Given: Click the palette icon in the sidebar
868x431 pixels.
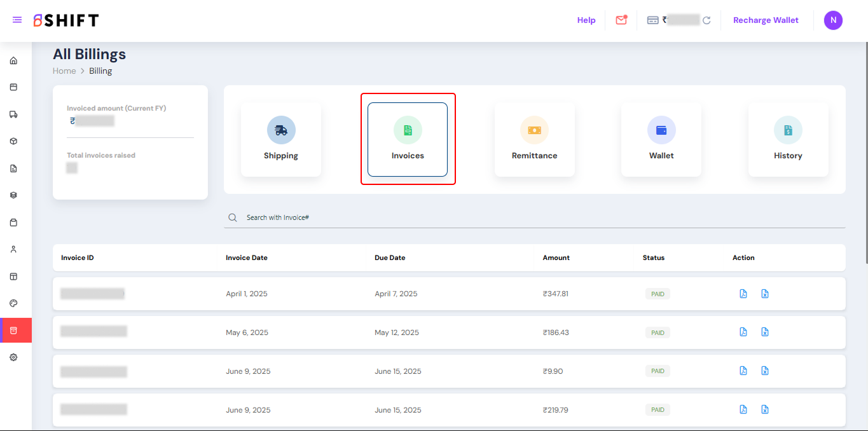Looking at the screenshot, I should click(13, 303).
